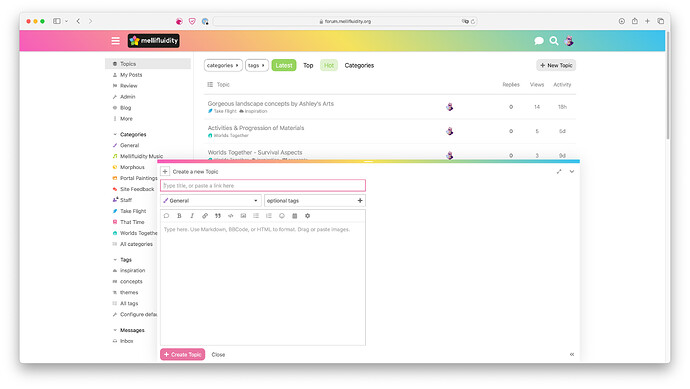The image size is (690, 389).
Task: Insert a numbered list in the composer
Action: point(268,216)
